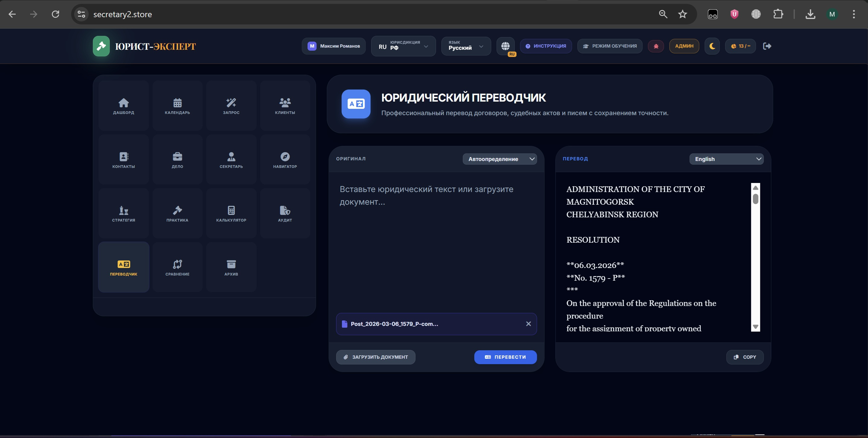Click the translation panel scrollbar down arrow

(756, 326)
